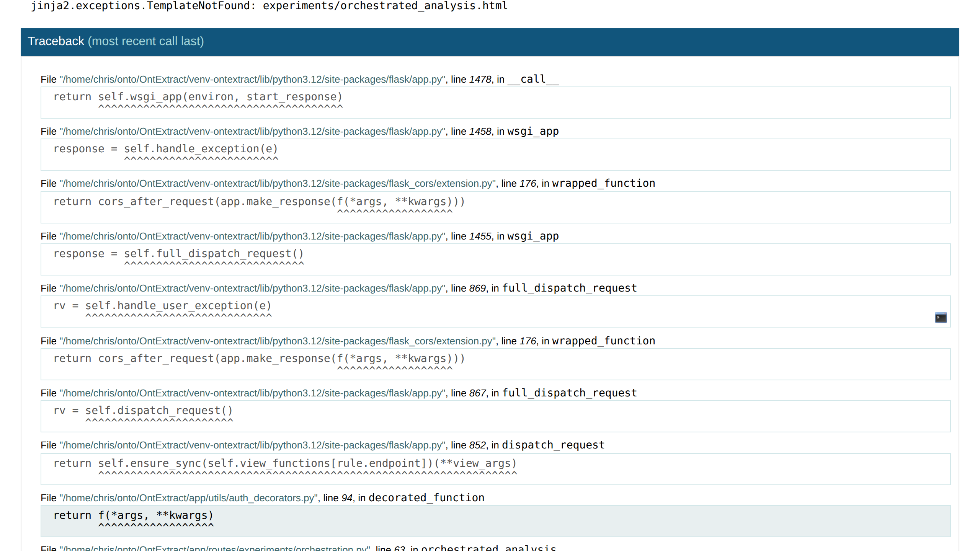The image size is (980, 551).
Task: Click flask/app.py path at line 1478
Action: [x=252, y=80]
